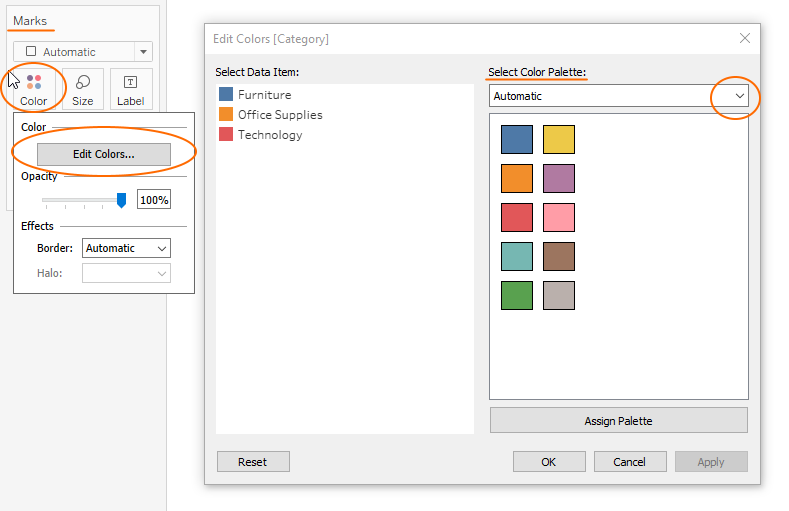Screen dimensions: 789x511
Task: Confirm with the OK button
Action: coord(548,462)
